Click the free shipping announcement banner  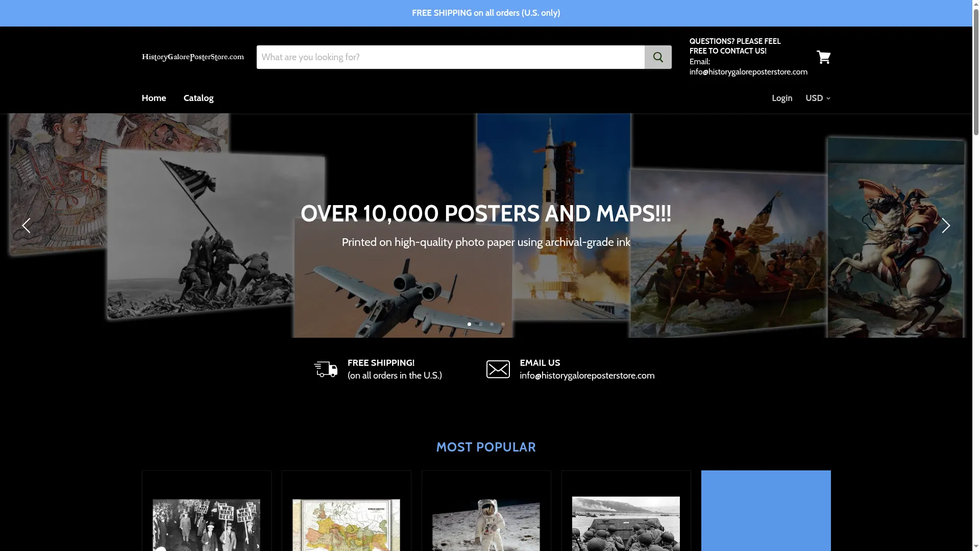pos(486,13)
